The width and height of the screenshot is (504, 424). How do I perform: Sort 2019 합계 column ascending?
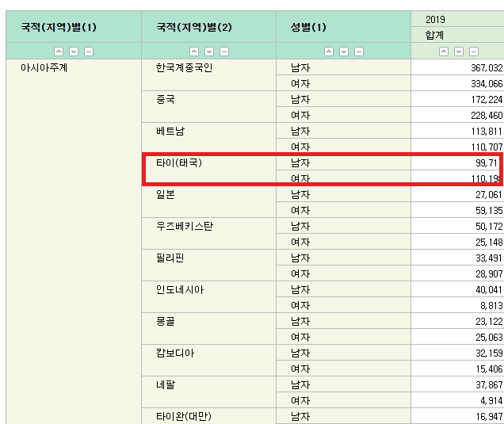click(x=443, y=52)
